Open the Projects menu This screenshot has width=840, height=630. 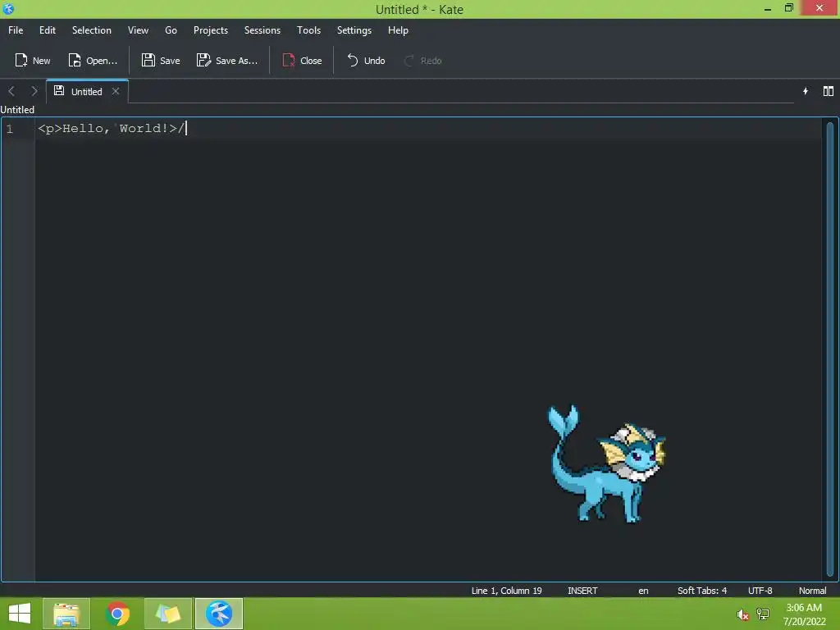tap(211, 30)
